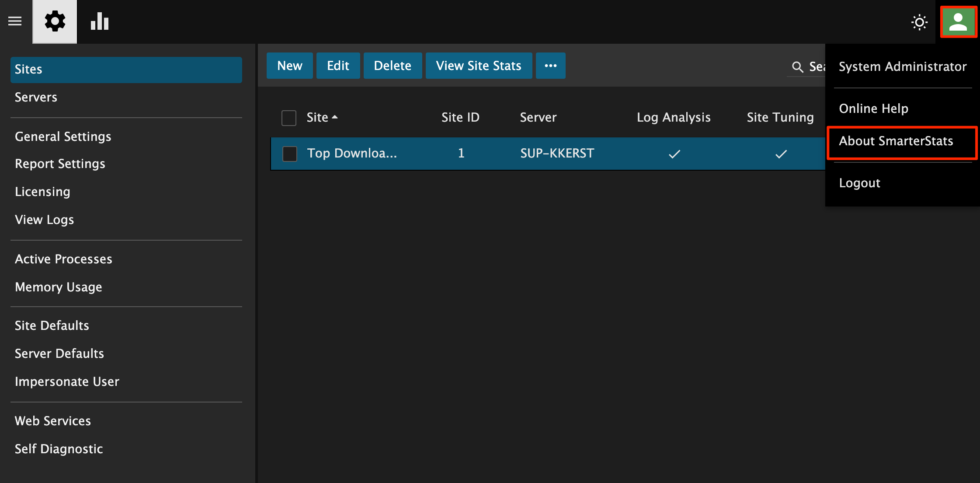Check the Top Downloa... site row checkbox

tap(290, 154)
